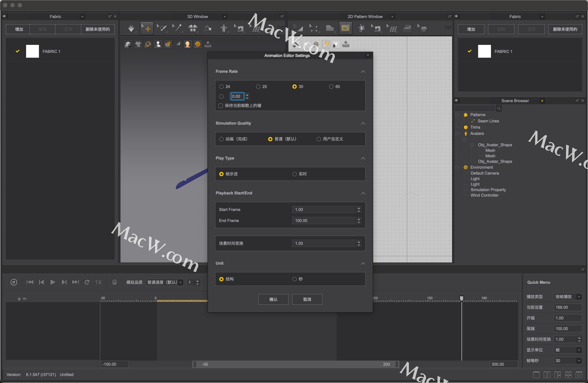588x383 pixels.
Task: Step forward one frame
Action: [64, 282]
